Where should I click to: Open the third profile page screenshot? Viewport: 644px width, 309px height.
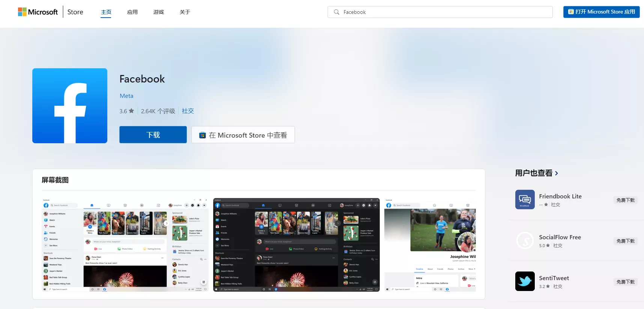pos(430,245)
